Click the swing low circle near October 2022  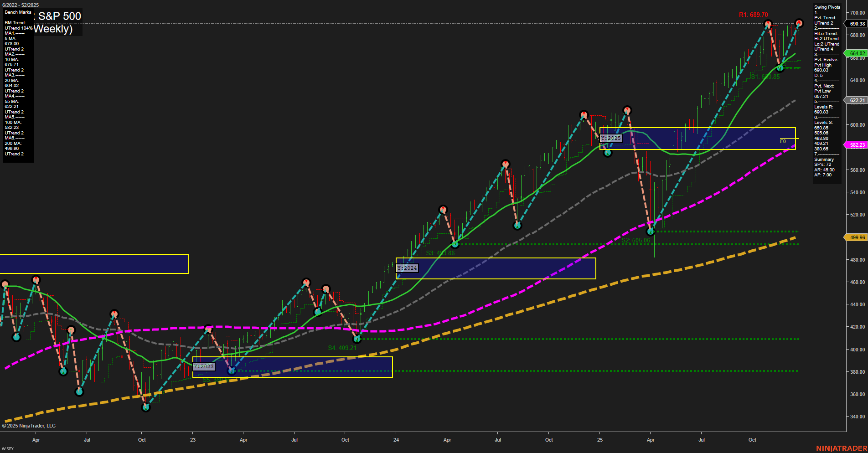point(145,407)
